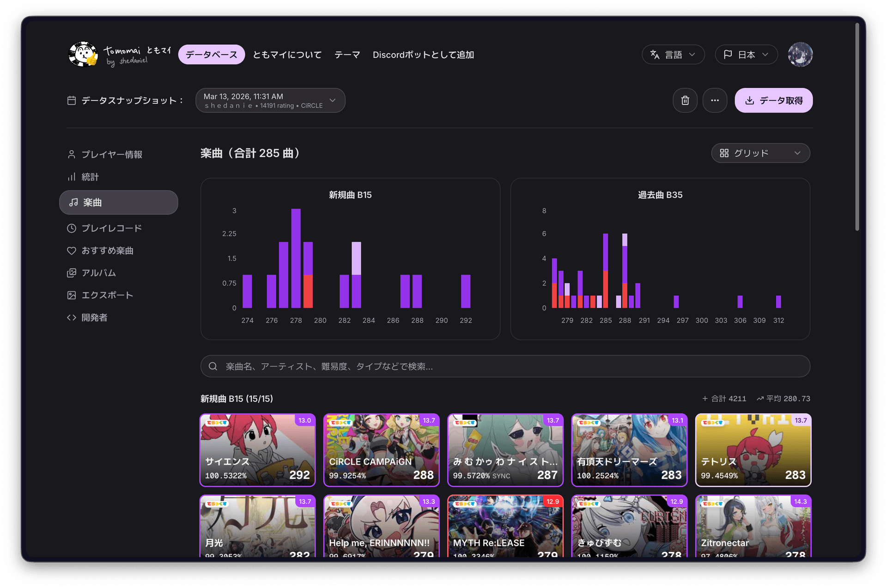This screenshot has height=588, width=887.
Task: Open the three-dot more options button
Action: click(x=715, y=100)
